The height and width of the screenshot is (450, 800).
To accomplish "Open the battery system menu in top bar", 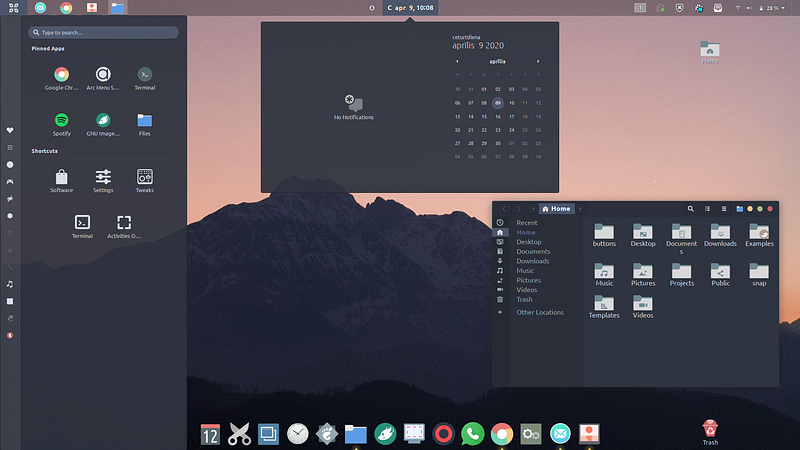I will 771,7.
